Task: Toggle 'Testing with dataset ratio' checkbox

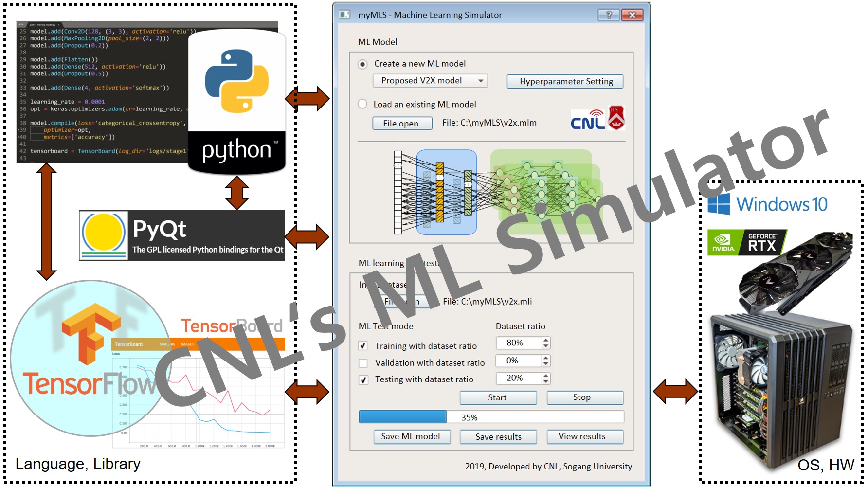Action: [363, 379]
